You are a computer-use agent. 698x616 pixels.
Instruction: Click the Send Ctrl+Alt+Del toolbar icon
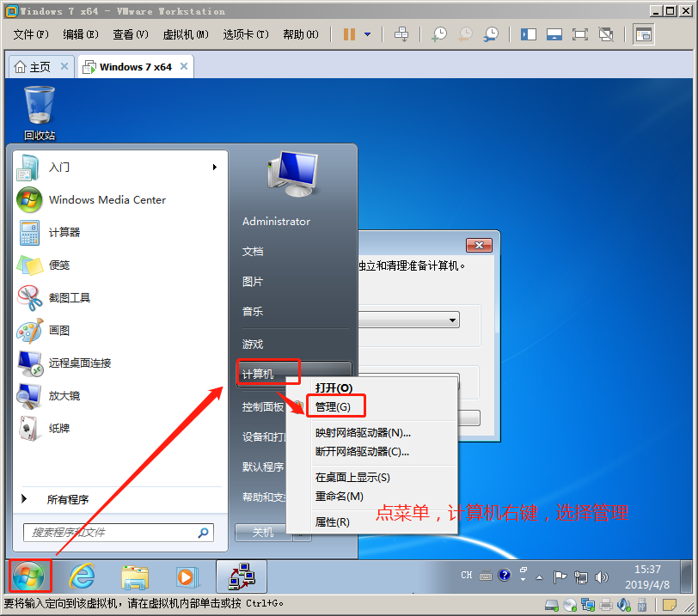(401, 34)
